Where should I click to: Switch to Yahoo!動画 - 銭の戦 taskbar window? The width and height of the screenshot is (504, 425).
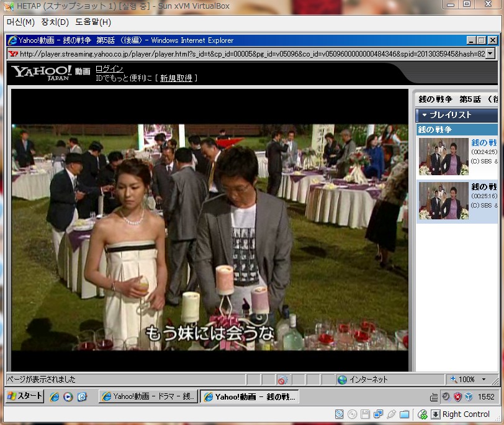click(250, 396)
